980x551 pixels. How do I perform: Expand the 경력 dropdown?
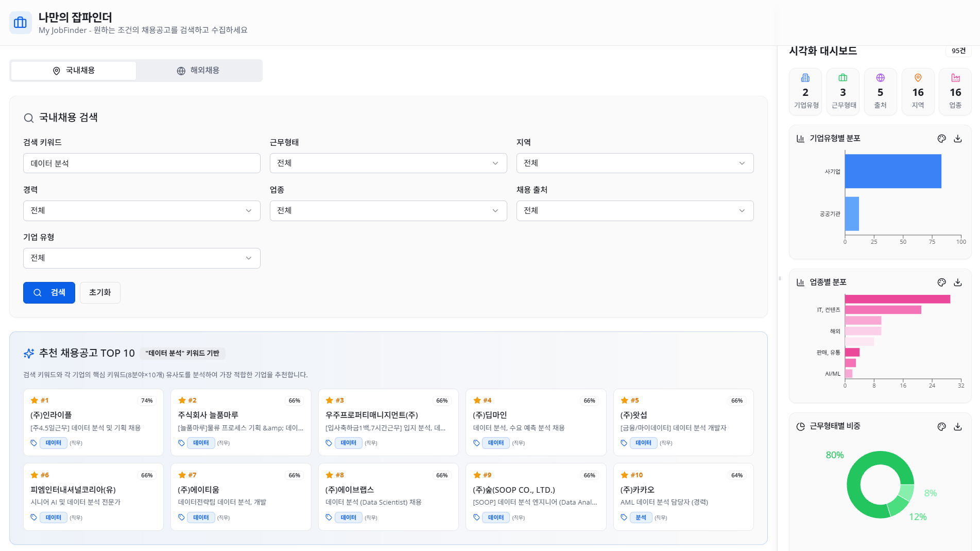click(x=142, y=211)
